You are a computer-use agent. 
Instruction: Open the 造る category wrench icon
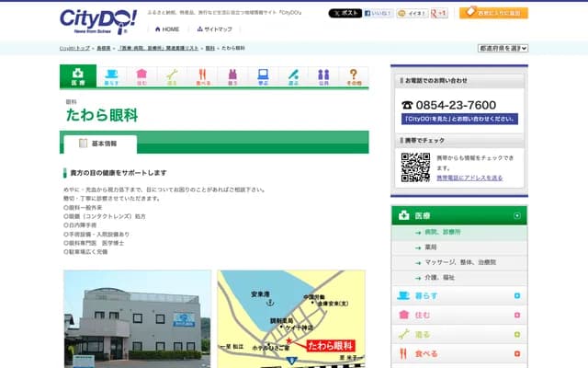[172, 76]
